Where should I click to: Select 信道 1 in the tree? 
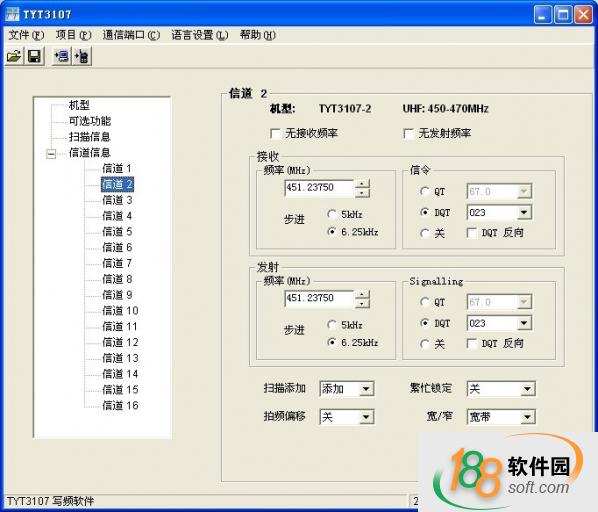117,169
